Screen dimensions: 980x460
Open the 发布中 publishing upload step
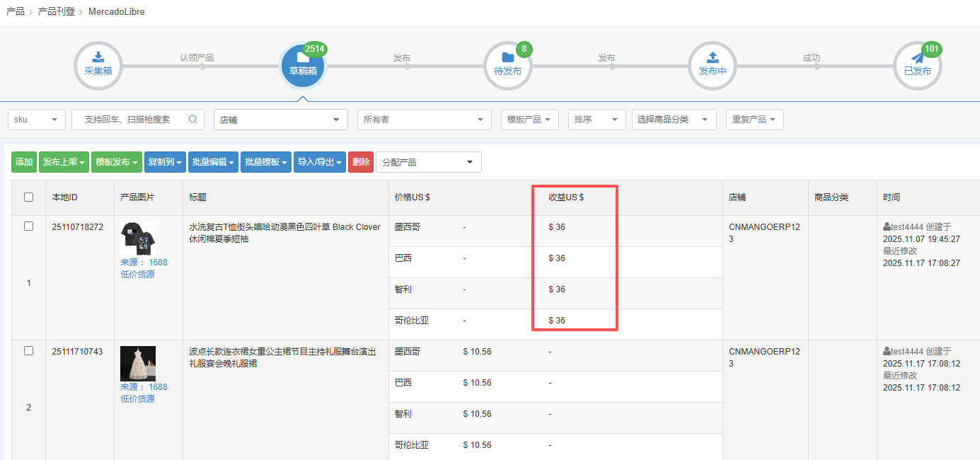[713, 65]
